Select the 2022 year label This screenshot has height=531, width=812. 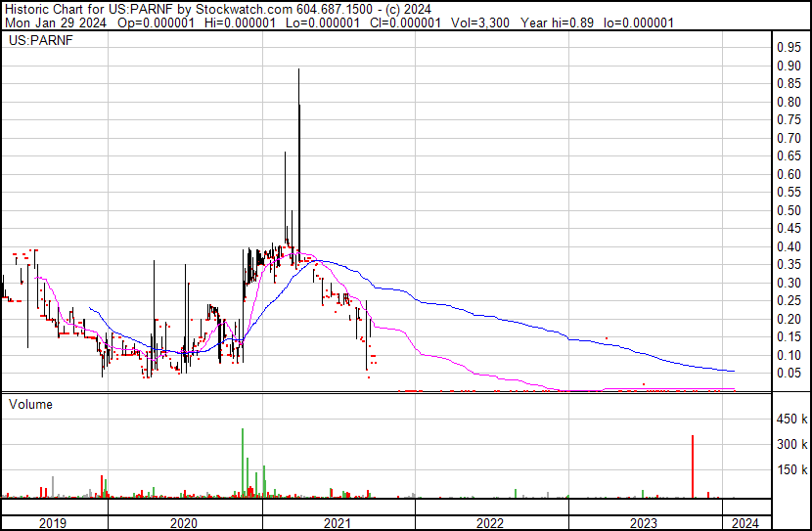489,523
